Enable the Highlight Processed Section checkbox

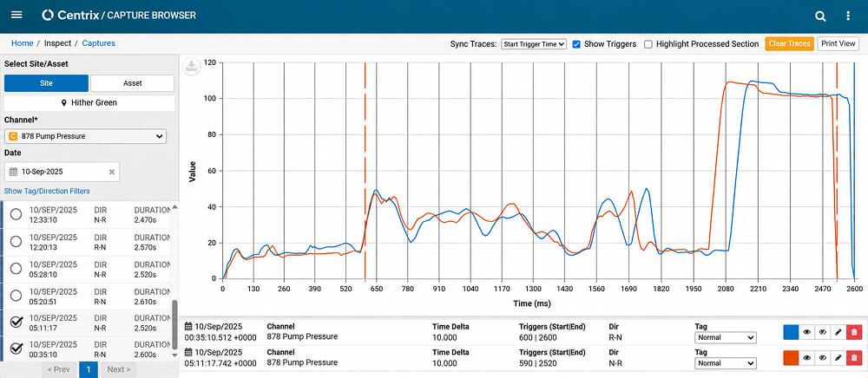pyautogui.click(x=648, y=44)
